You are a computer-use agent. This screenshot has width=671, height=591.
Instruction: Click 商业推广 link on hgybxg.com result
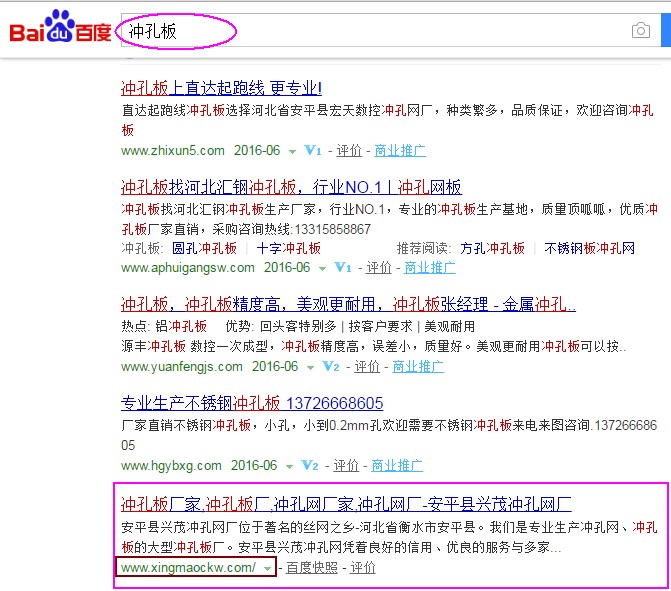coord(397,466)
